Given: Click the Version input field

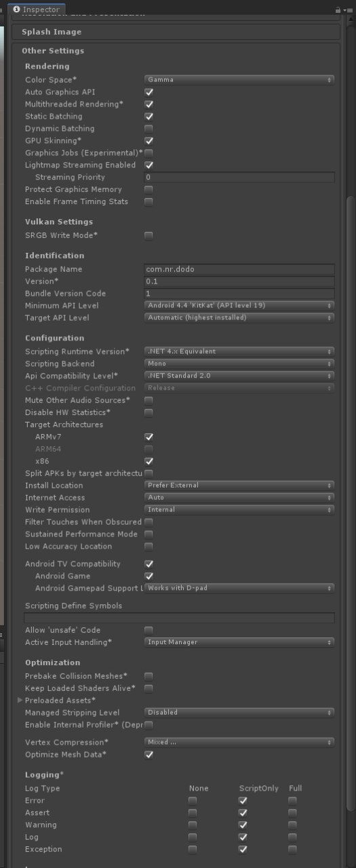Looking at the screenshot, I should (x=239, y=281).
